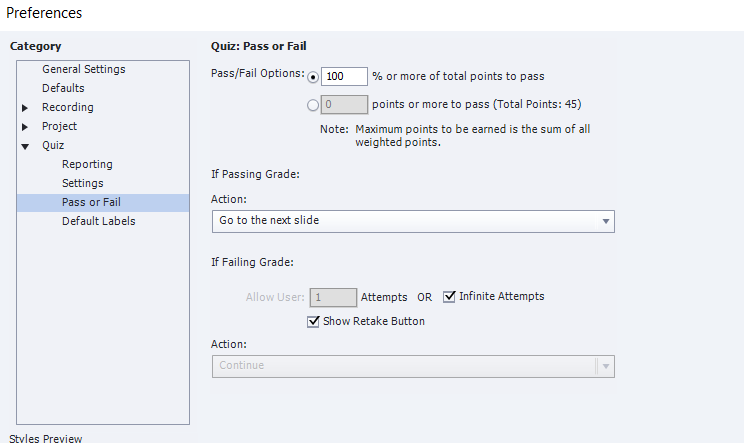744x443 pixels.
Task: Uncheck the Show Retake Button checkbox
Action: tap(313, 322)
